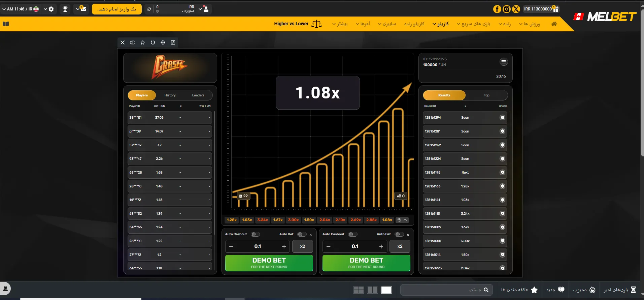Expand the settings gear dropdown
Image resolution: width=644 pixels, height=300 pixels.
pyautogui.click(x=49, y=9)
